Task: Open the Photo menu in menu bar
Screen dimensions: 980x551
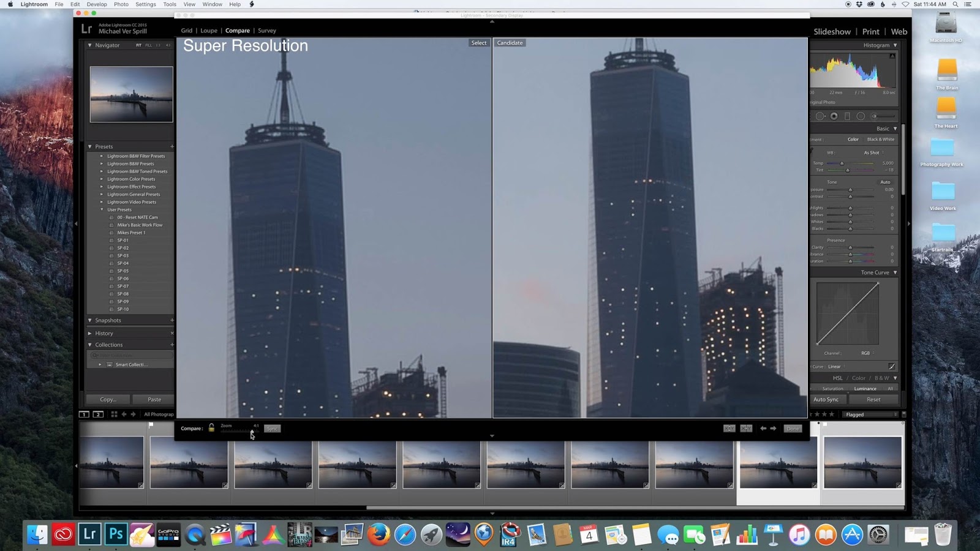Action: pyautogui.click(x=121, y=4)
